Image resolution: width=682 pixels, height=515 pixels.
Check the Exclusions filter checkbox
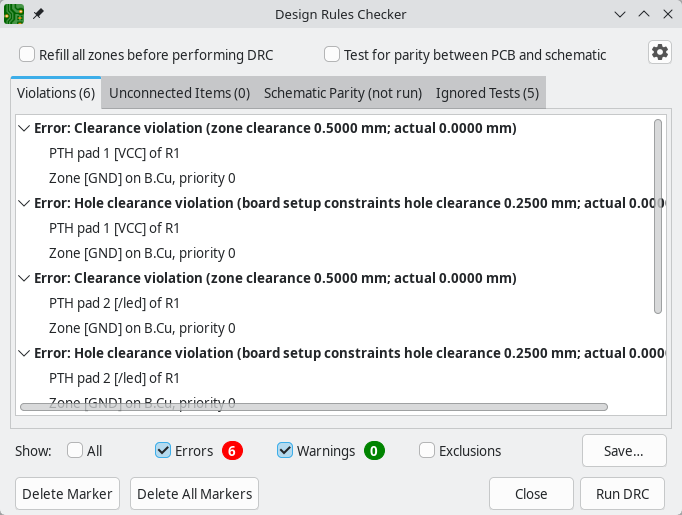427,451
